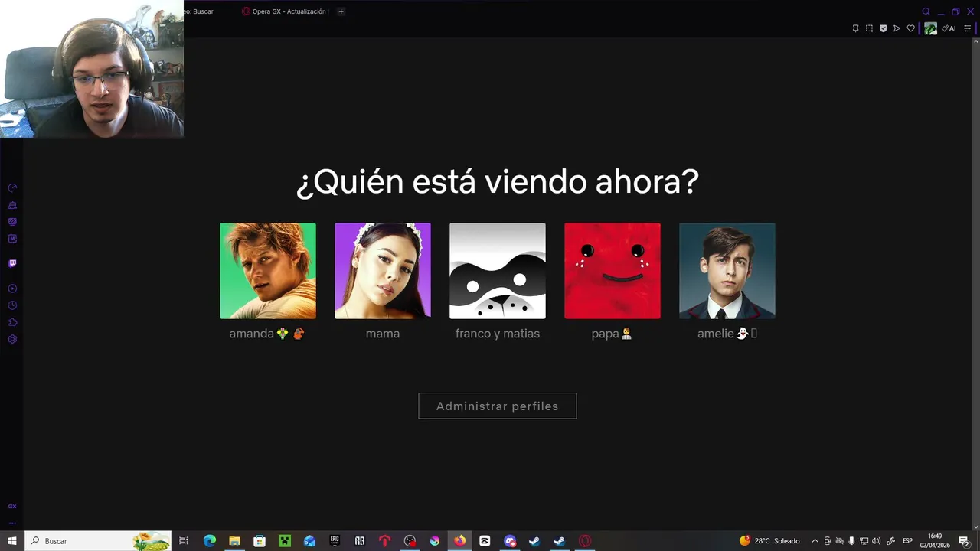
Task: Switch to Opera GX taskbar icon
Action: coord(585,541)
